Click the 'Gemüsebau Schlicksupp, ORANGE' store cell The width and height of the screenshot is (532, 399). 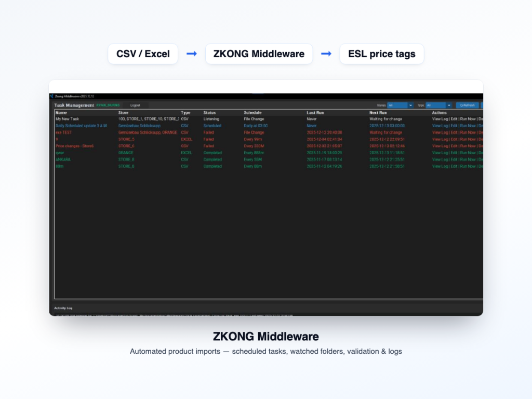click(148, 132)
